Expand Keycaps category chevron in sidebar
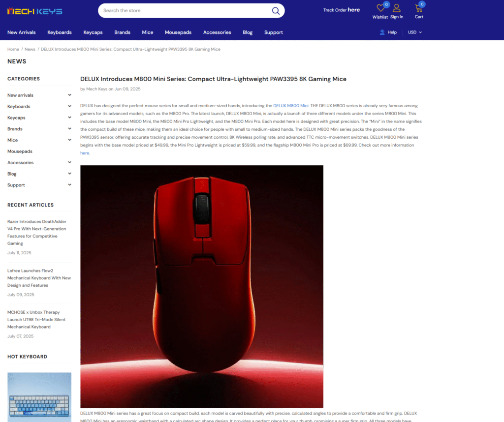The image size is (504, 422). (x=69, y=118)
